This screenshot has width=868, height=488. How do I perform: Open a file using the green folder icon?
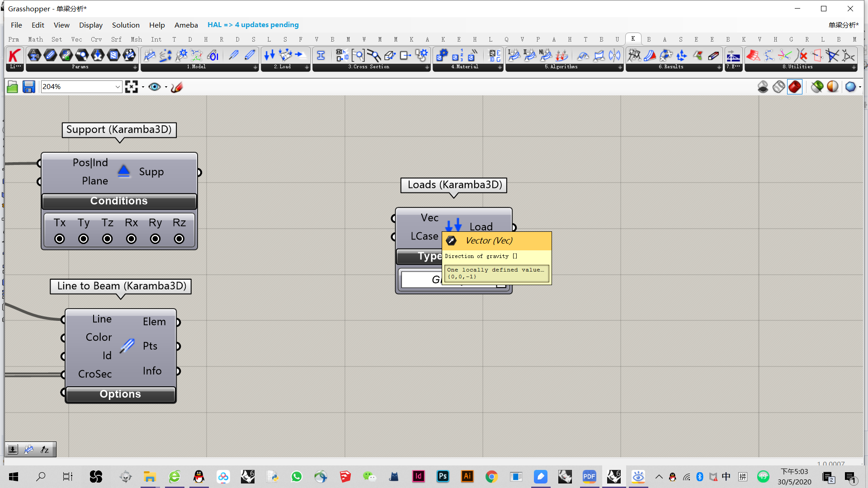point(13,87)
